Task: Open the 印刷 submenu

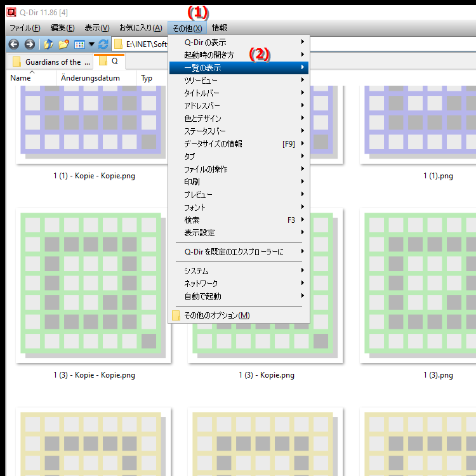Action: click(x=239, y=182)
